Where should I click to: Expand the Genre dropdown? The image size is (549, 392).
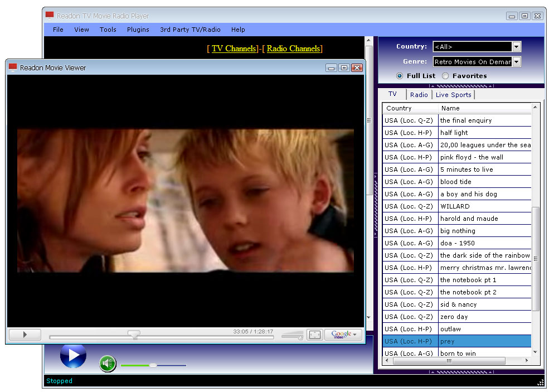517,62
